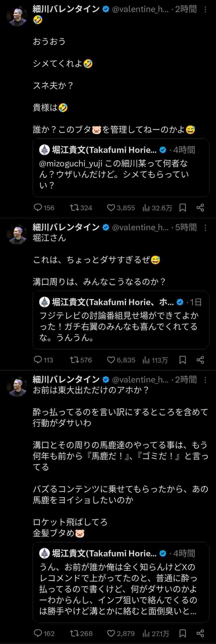Screen dimensions: 216x644
Task: Open more options on the first tweet
Action: coord(205,10)
